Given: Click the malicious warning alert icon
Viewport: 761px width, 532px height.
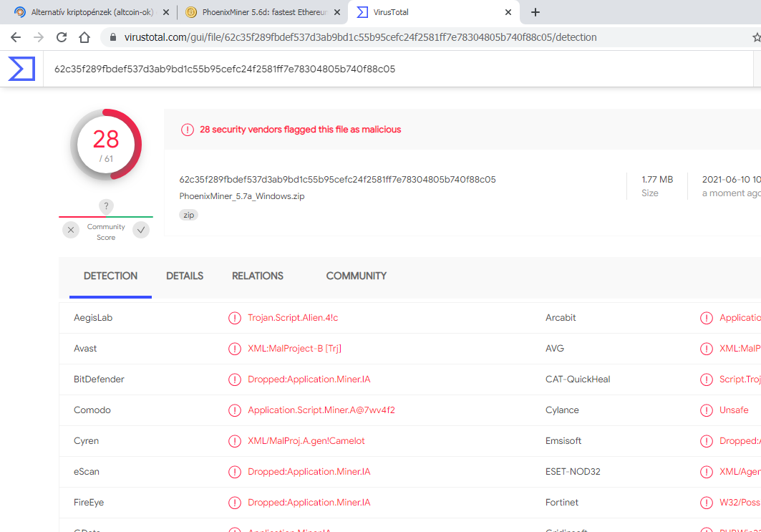Looking at the screenshot, I should pyautogui.click(x=188, y=130).
